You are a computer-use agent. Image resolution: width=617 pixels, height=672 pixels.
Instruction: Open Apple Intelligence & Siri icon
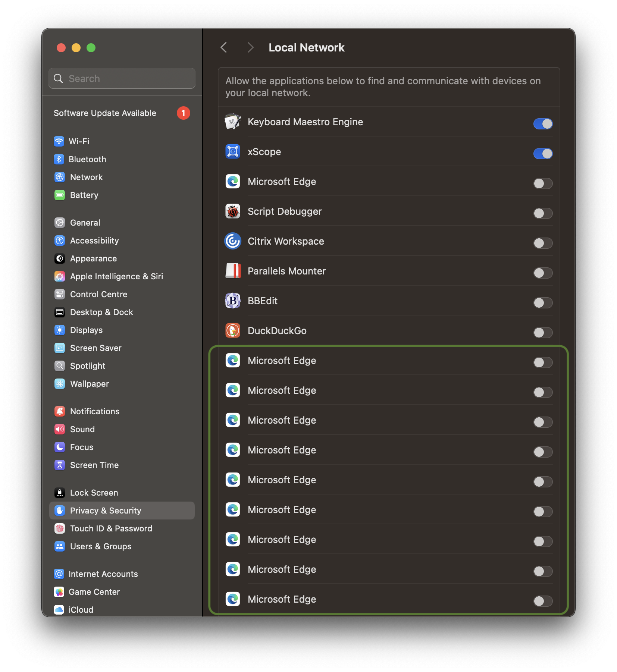point(60,276)
